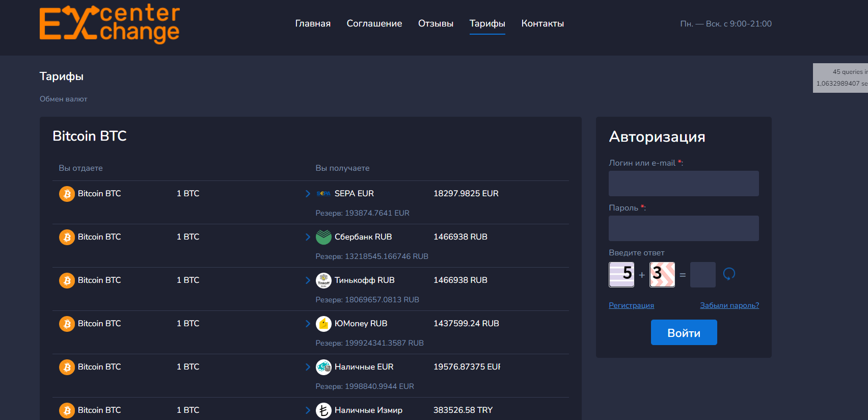Open the Соглашение menu page

click(x=374, y=23)
